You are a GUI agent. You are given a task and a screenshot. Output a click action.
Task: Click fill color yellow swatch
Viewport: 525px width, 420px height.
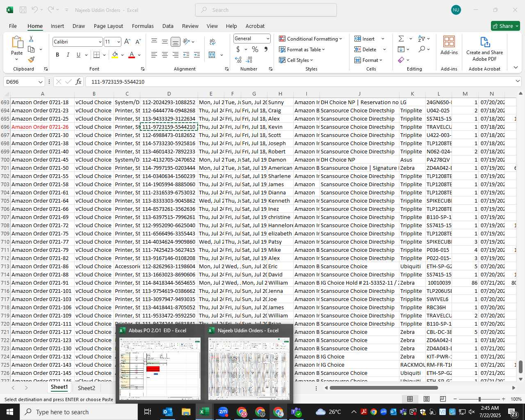pos(115,55)
